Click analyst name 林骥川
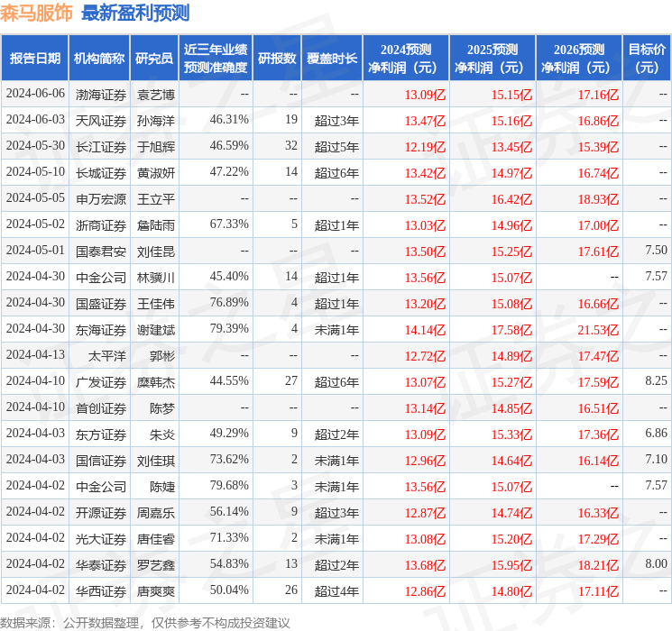 click(x=156, y=278)
